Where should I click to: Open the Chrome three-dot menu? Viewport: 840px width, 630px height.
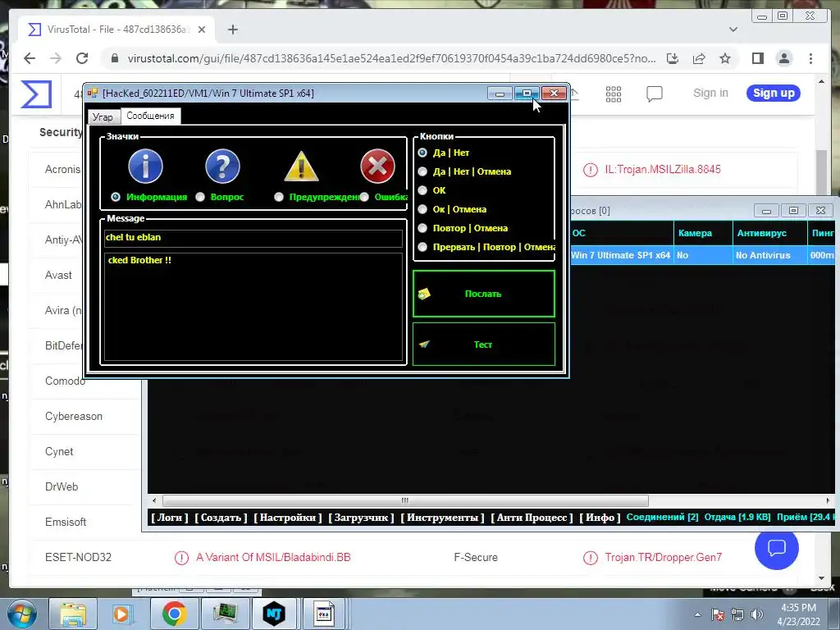[x=810, y=58]
